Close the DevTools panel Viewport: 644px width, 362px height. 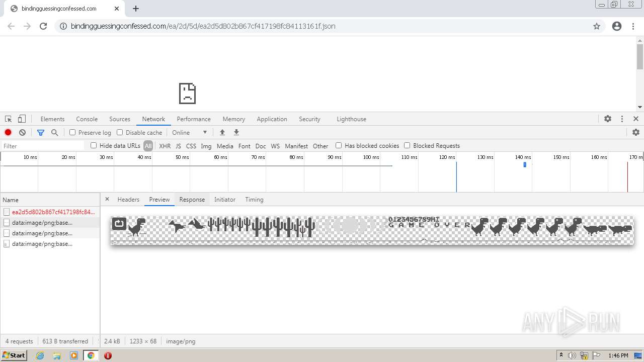pos(636,119)
